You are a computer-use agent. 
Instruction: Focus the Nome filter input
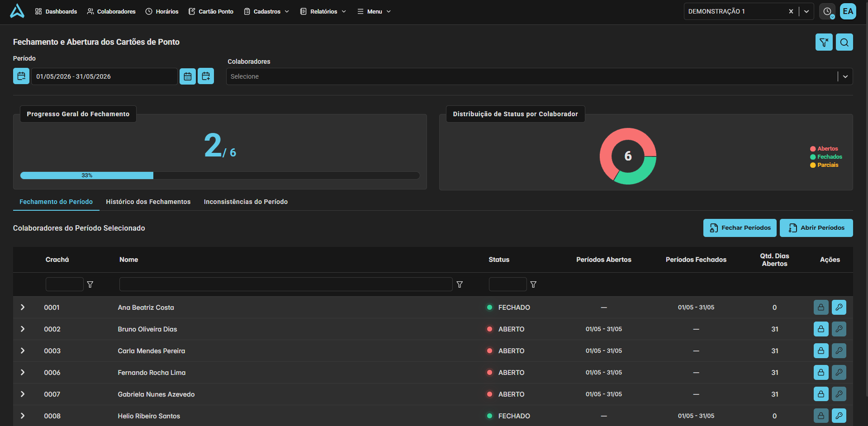tap(286, 284)
